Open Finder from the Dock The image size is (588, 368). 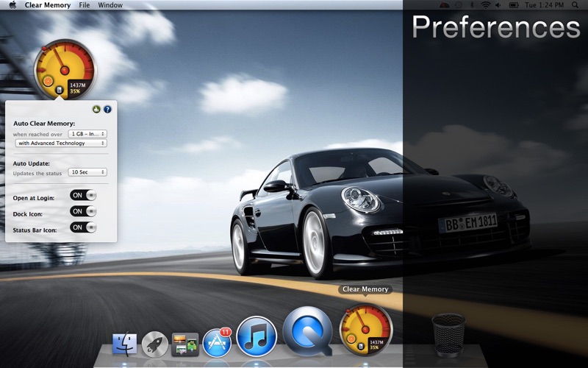point(125,344)
